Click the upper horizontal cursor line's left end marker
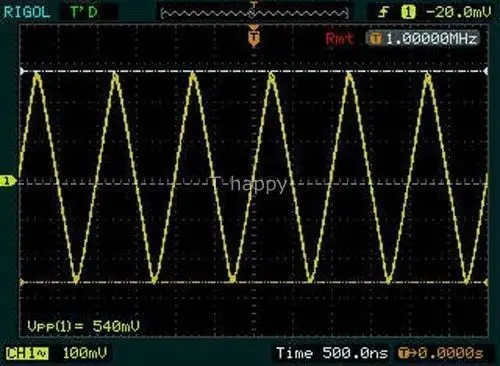500x366 pixels. coord(22,71)
